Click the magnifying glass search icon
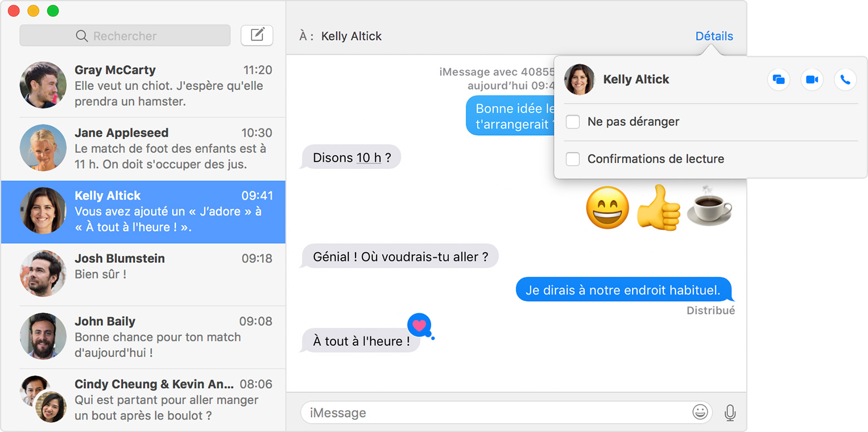 click(82, 36)
